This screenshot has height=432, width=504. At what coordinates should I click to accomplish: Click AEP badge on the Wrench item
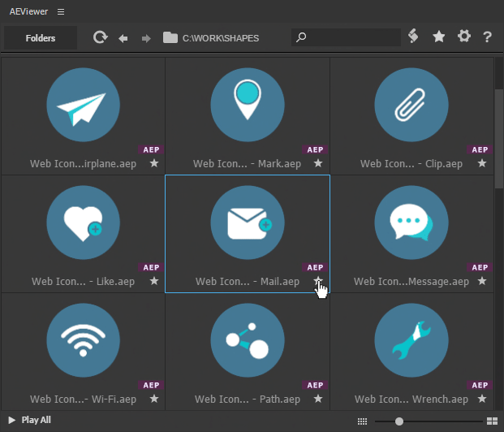[x=480, y=385]
